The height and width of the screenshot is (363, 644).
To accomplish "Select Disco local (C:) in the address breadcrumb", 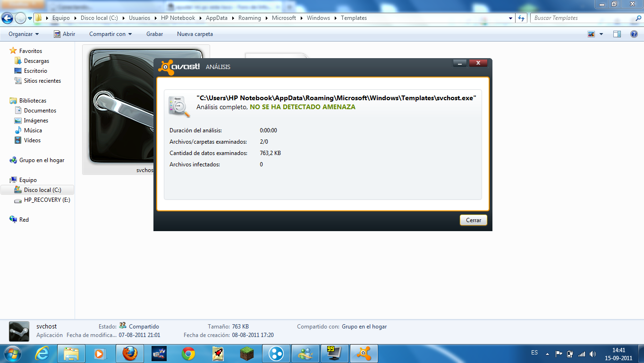I will click(x=99, y=18).
